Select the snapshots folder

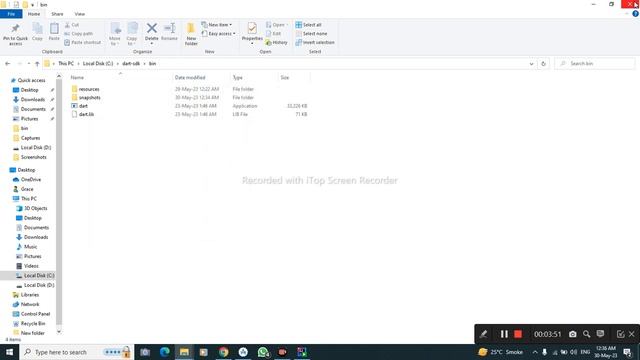pos(89,98)
